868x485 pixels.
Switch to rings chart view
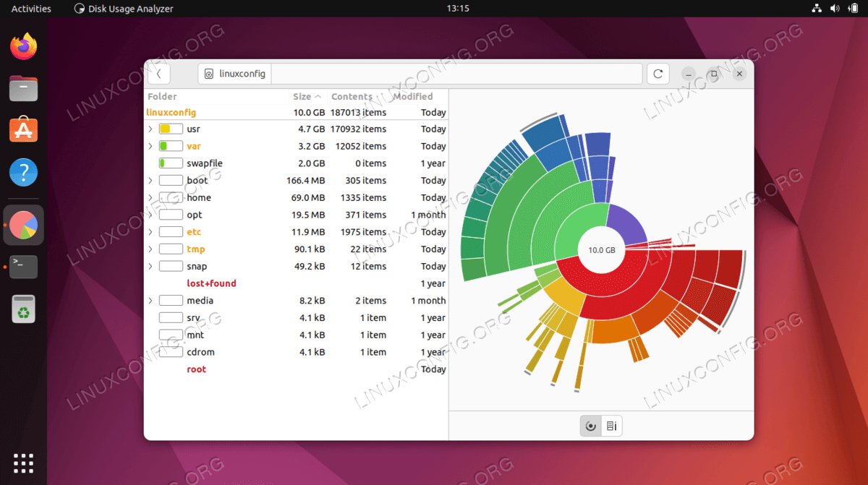[x=591, y=426]
